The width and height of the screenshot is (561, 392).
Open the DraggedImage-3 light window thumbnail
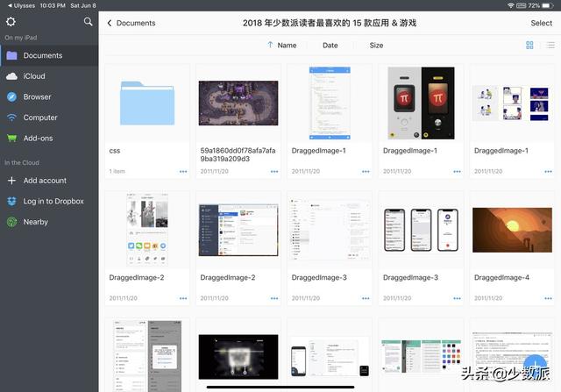[x=330, y=230]
